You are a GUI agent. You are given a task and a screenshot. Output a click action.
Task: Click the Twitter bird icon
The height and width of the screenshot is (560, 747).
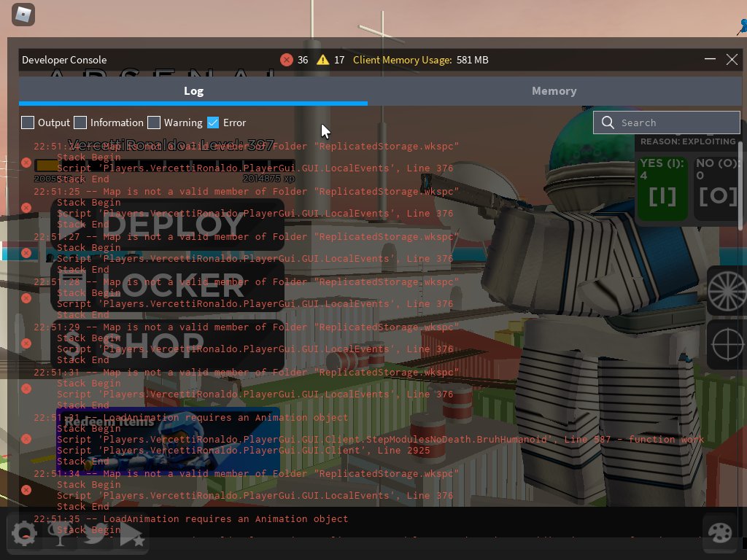[95, 533]
